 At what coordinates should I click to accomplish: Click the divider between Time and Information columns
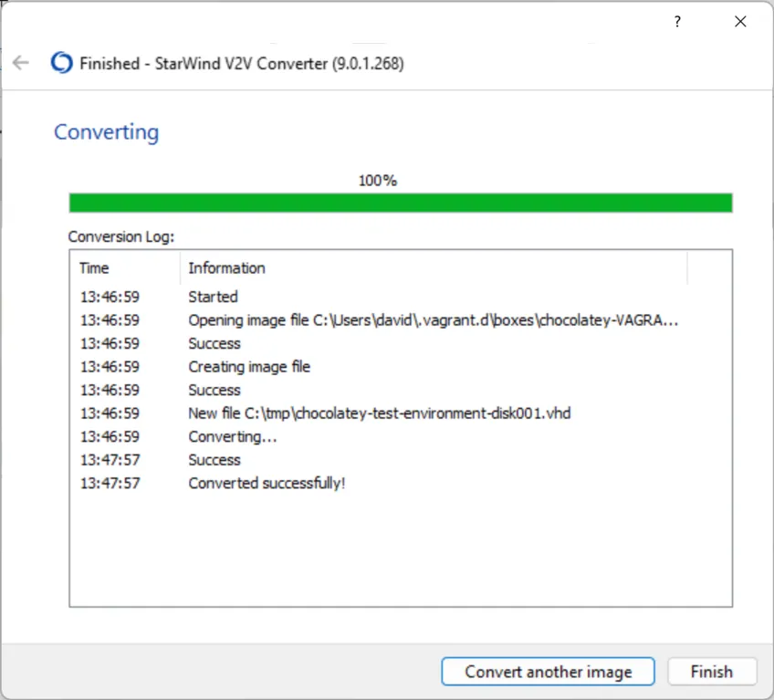[179, 268]
